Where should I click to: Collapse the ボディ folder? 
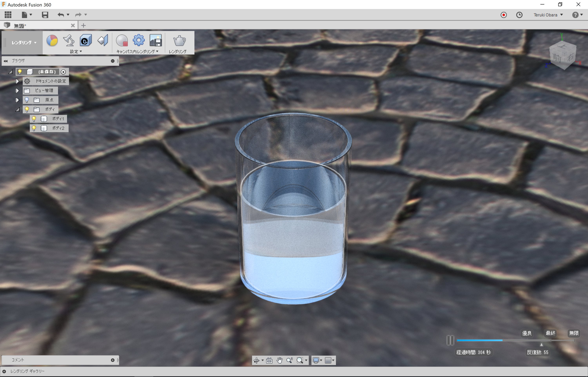click(18, 109)
